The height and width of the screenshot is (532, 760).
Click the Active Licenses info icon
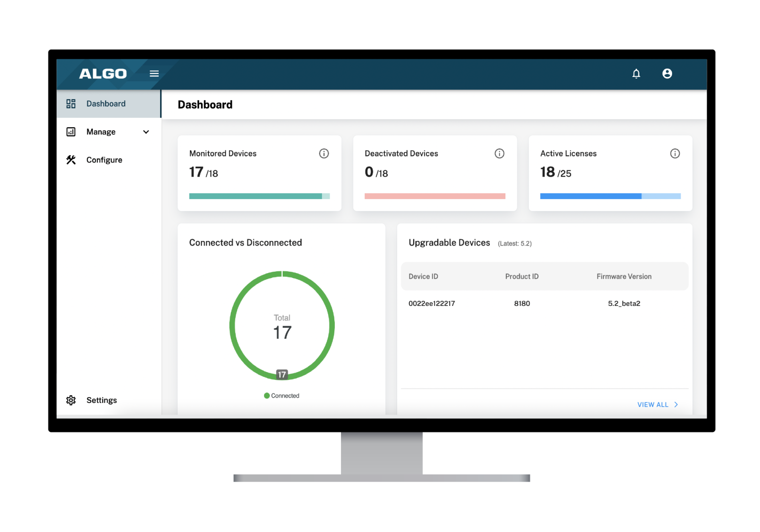[x=675, y=153]
